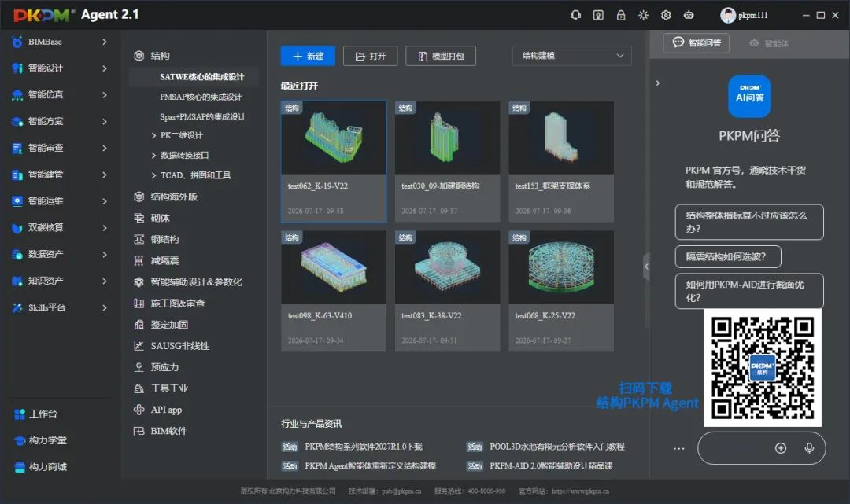This screenshot has width=850, height=504.
Task: Expand 智能审查 submenu chevron
Action: pyautogui.click(x=104, y=148)
